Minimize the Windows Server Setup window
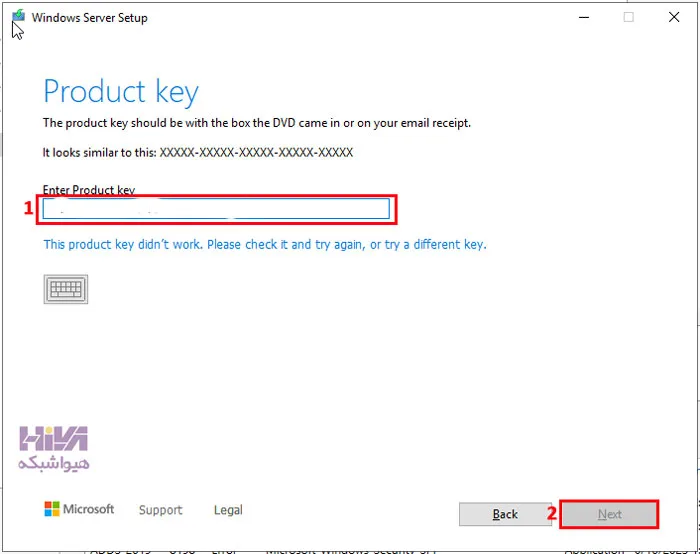700x554 pixels. tap(583, 17)
